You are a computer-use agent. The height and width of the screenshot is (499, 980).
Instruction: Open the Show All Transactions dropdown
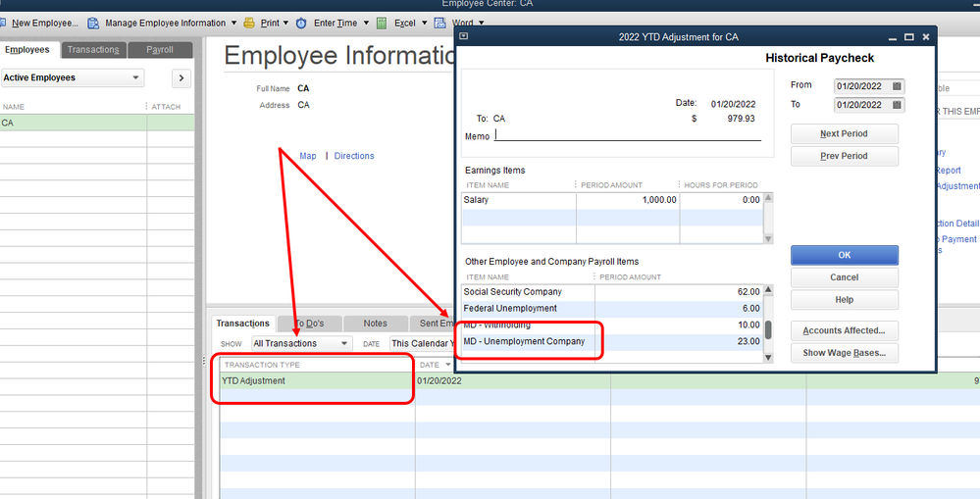343,344
